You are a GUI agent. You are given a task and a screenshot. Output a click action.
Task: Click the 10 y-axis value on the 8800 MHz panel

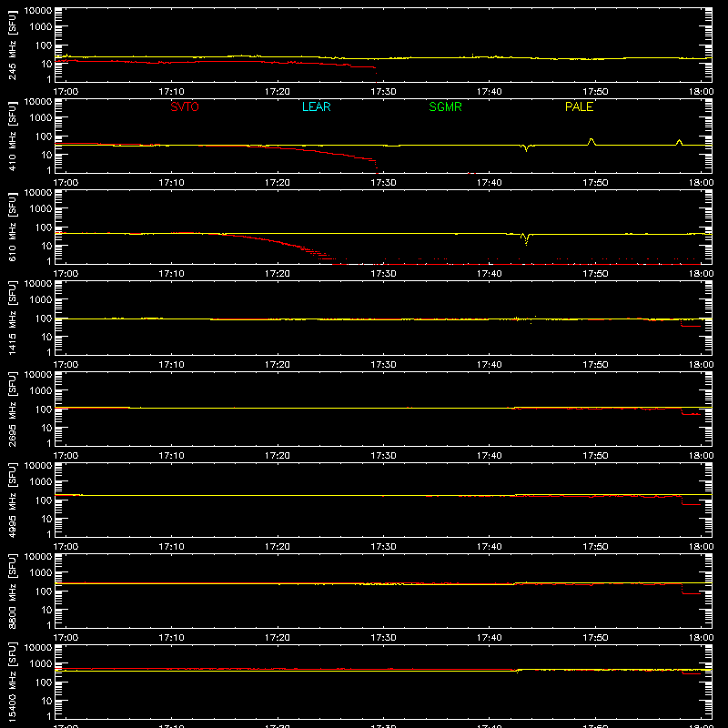[46, 610]
